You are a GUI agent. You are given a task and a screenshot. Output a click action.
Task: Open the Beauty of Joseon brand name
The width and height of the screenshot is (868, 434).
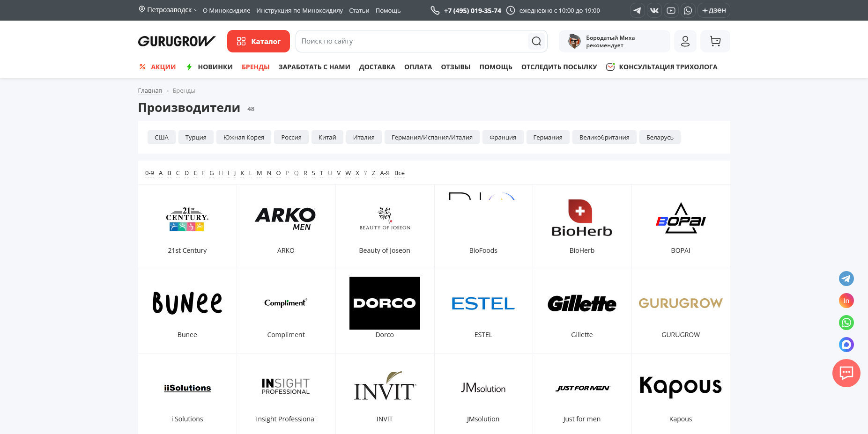[x=385, y=250]
